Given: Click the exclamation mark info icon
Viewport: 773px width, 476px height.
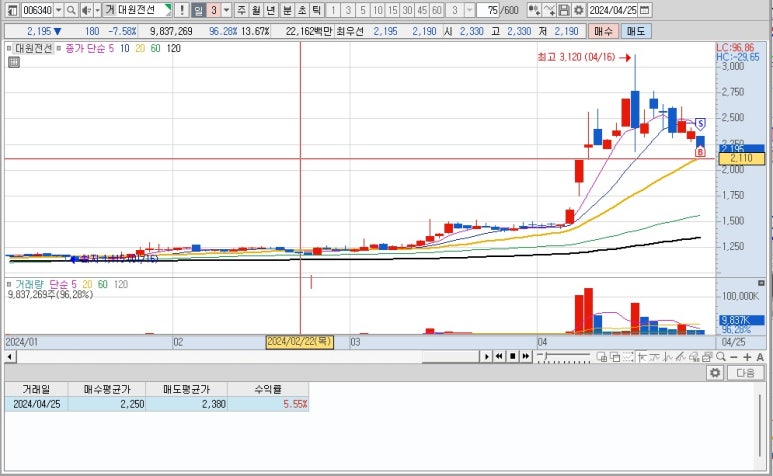Looking at the screenshot, I should click(181, 10).
